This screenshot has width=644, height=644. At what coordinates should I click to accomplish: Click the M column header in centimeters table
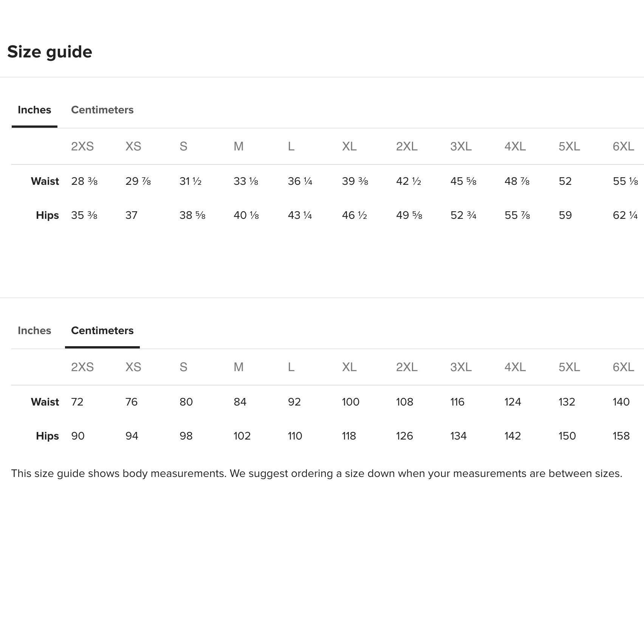click(x=238, y=367)
